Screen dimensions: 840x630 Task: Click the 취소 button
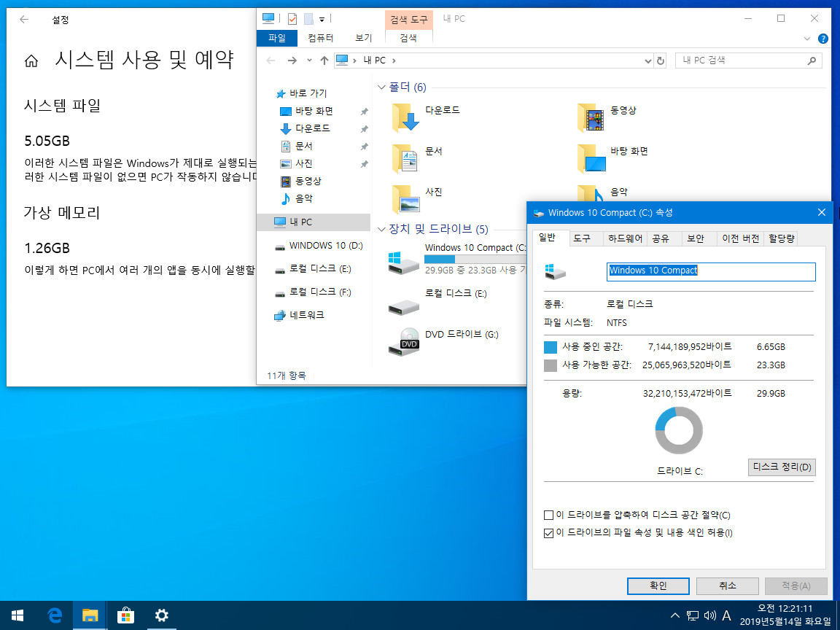727,586
